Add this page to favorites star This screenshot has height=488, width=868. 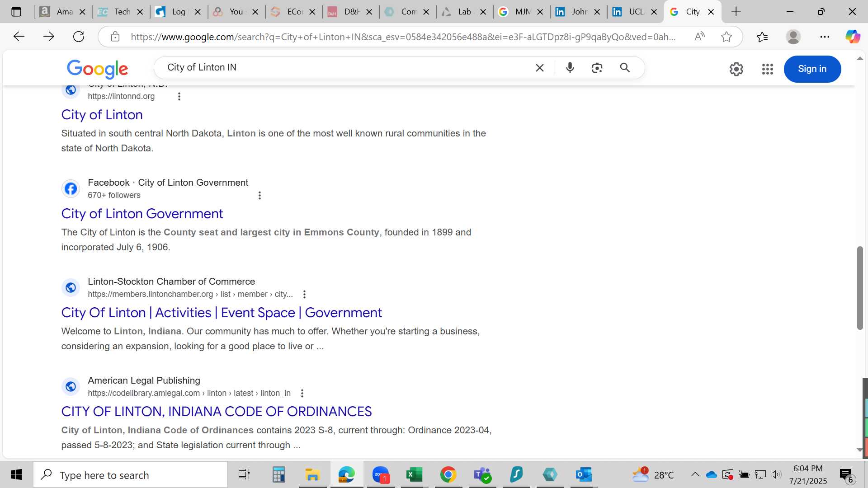(726, 37)
